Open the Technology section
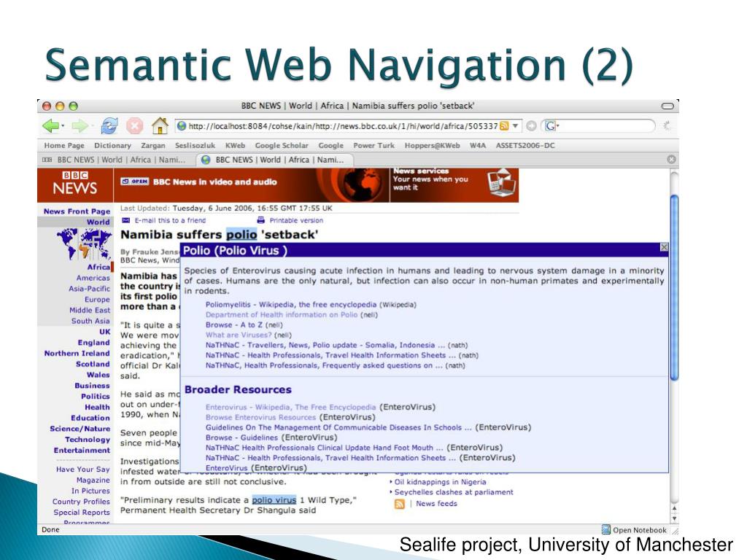747x560 pixels. (x=88, y=440)
